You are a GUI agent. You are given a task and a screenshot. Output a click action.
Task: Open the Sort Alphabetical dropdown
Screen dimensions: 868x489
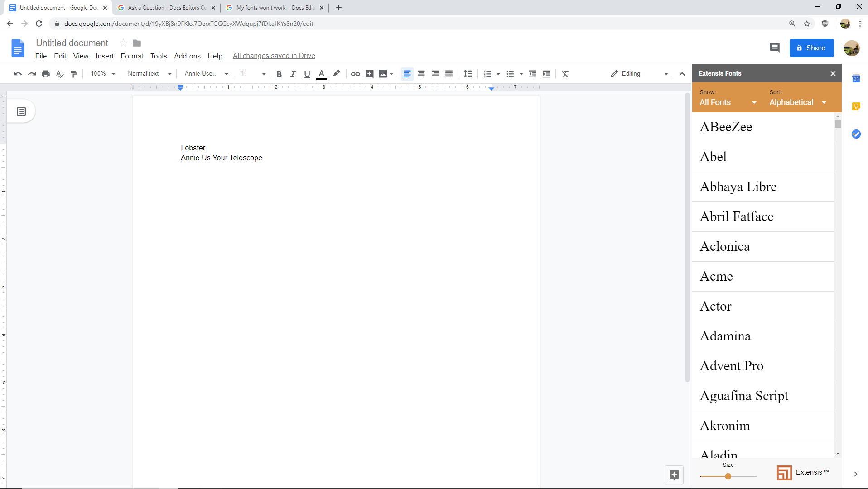pyautogui.click(x=797, y=102)
